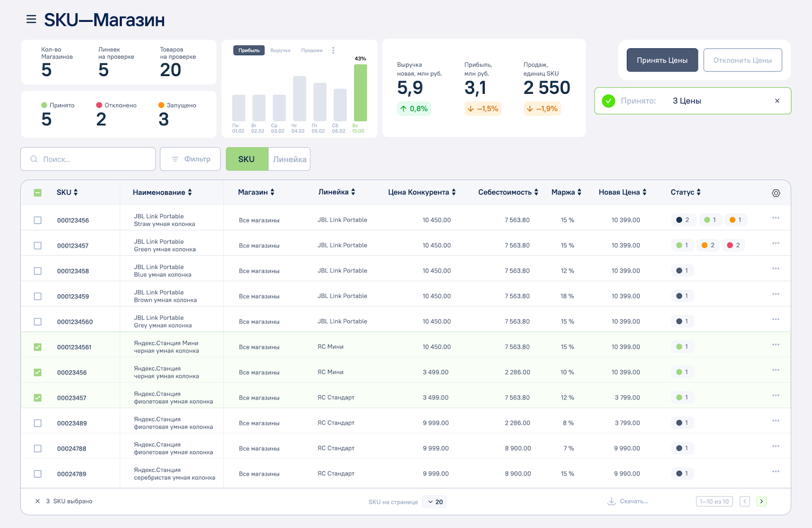Click the Принять Цены button
This screenshot has height=528, width=812.
[x=662, y=60]
